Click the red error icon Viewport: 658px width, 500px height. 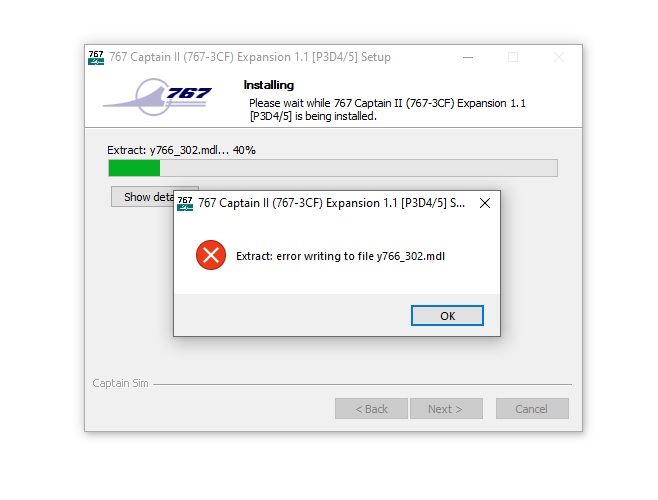point(211,255)
